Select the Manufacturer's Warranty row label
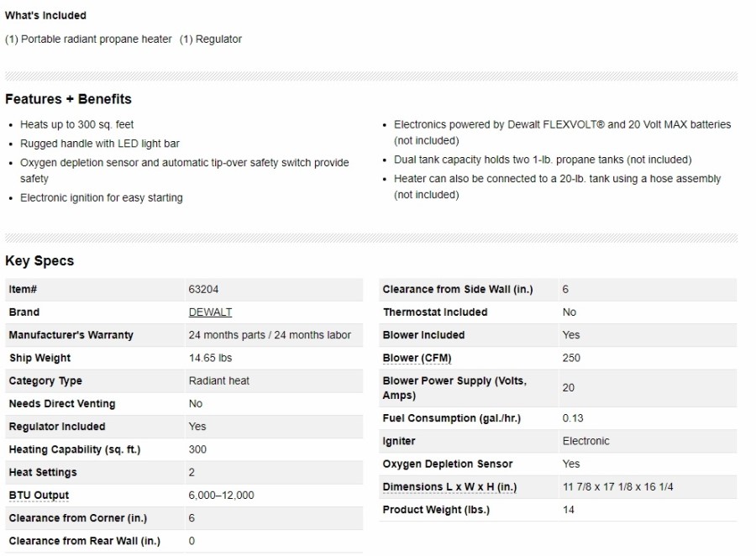 click(x=71, y=335)
